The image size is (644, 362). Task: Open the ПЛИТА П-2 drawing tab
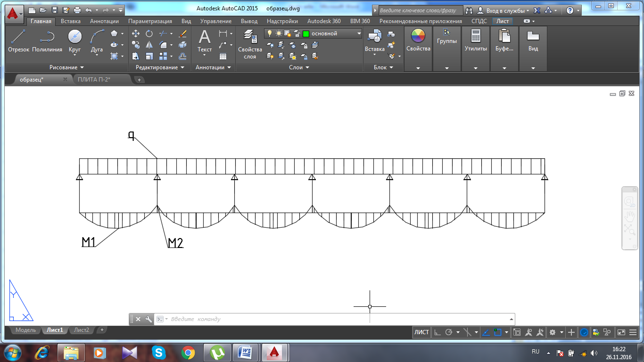(94, 80)
